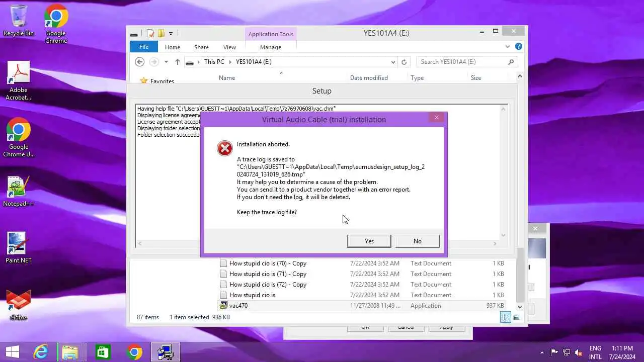Click file list scrollbar down arrow

coord(520,307)
